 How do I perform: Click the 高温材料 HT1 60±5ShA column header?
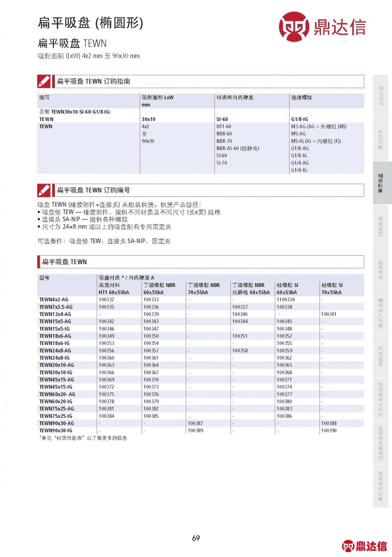pyautogui.click(x=114, y=289)
